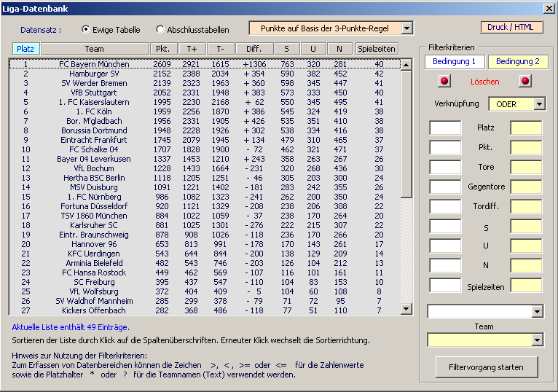
Task: Focus the yellow Tordiff. filter field
Action: [x=526, y=206]
